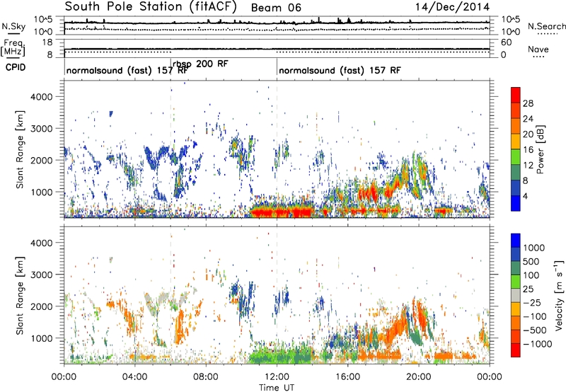
Task: Pick the yellow swatch between 16 and 20 dB
Action: click(x=516, y=142)
